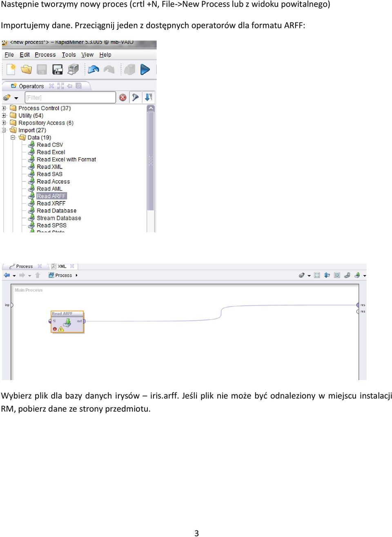Click the grey up-level arrow icon
The image size is (392, 537).
38,275
